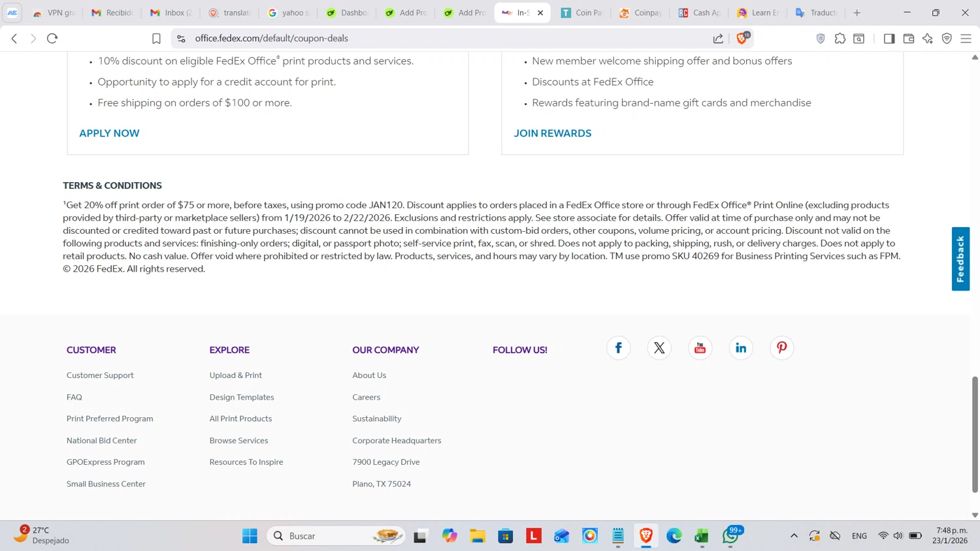
Task: Open National Bid Center link
Action: (102, 441)
